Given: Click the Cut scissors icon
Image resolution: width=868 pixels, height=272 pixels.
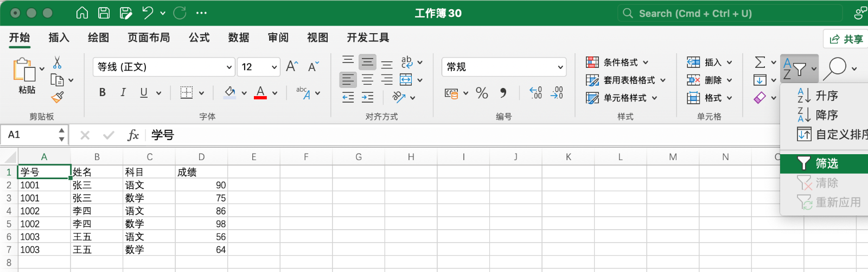Looking at the screenshot, I should (57, 62).
